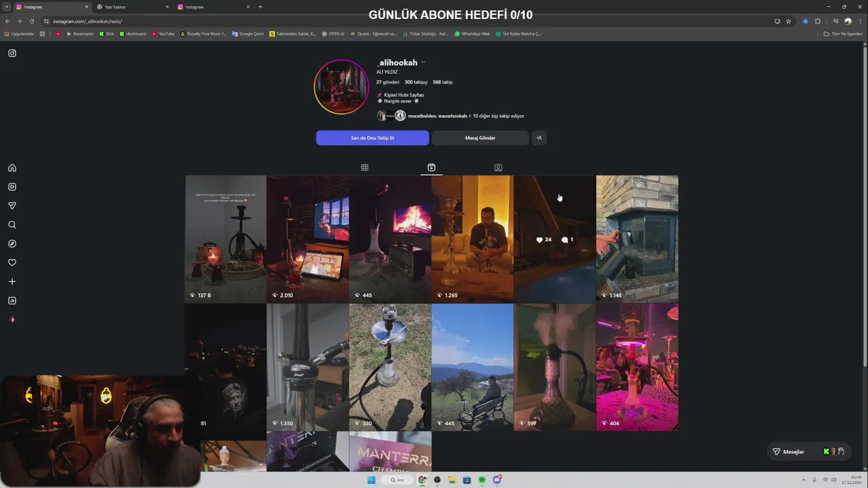The image size is (868, 488).
Task: Open the OPEN AI bookmark
Action: click(x=333, y=33)
